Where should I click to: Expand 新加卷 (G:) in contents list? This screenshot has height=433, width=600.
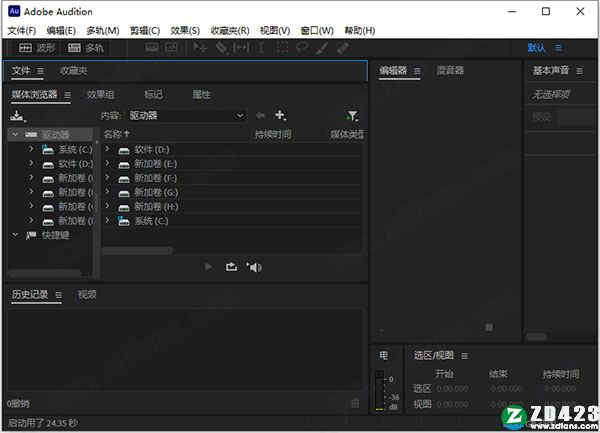tap(108, 192)
